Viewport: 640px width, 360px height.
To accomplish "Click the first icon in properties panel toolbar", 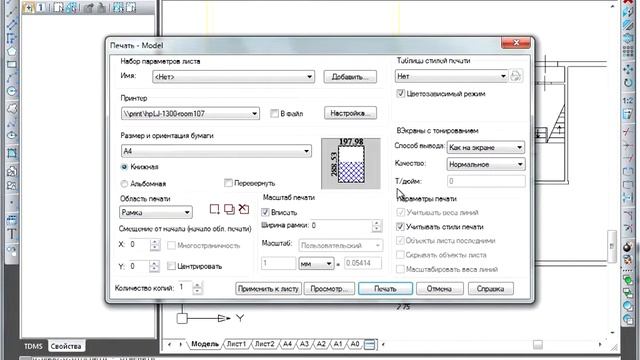I will click(x=28, y=7).
